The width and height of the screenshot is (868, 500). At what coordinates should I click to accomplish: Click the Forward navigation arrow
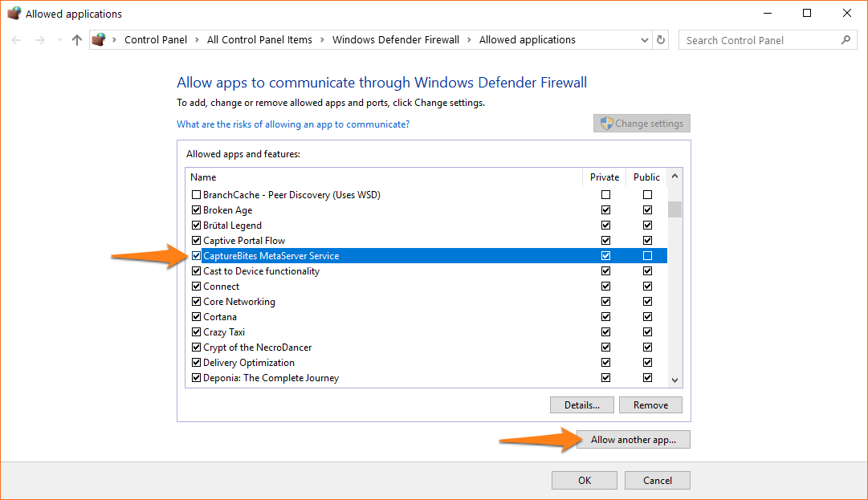[x=40, y=40]
